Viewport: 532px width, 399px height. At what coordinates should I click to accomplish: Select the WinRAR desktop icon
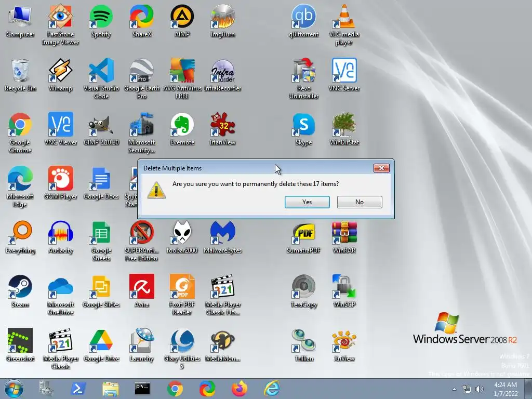pos(344,237)
